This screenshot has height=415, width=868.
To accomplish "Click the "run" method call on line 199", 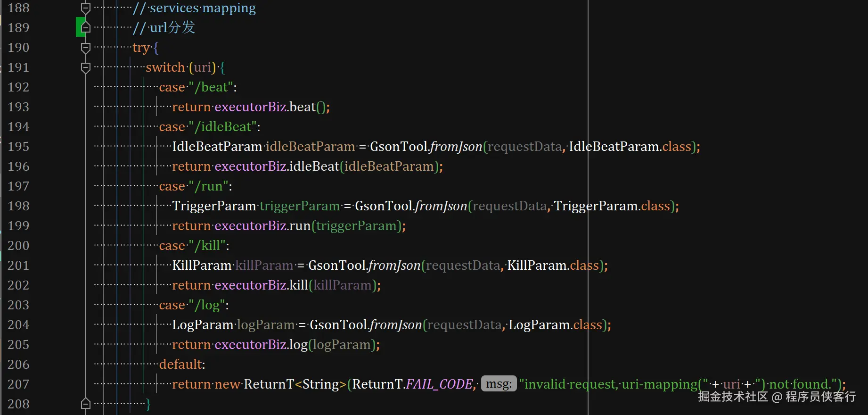I will 300,226.
